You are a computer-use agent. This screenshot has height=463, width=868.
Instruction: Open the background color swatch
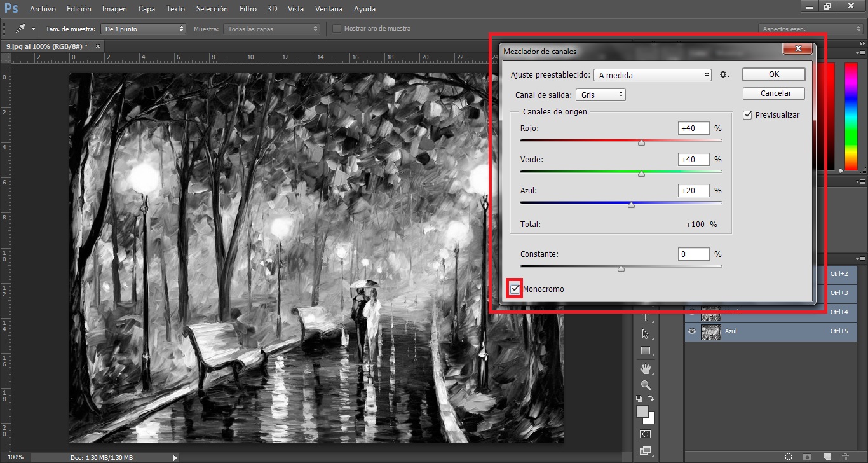click(x=650, y=419)
